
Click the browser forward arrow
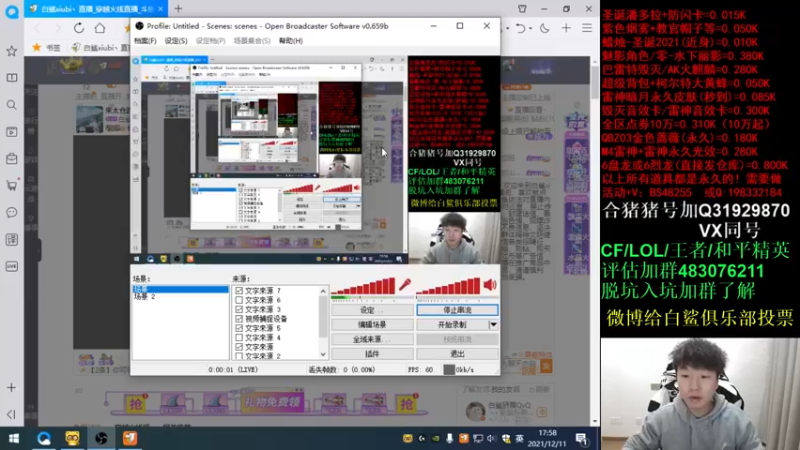click(x=57, y=28)
